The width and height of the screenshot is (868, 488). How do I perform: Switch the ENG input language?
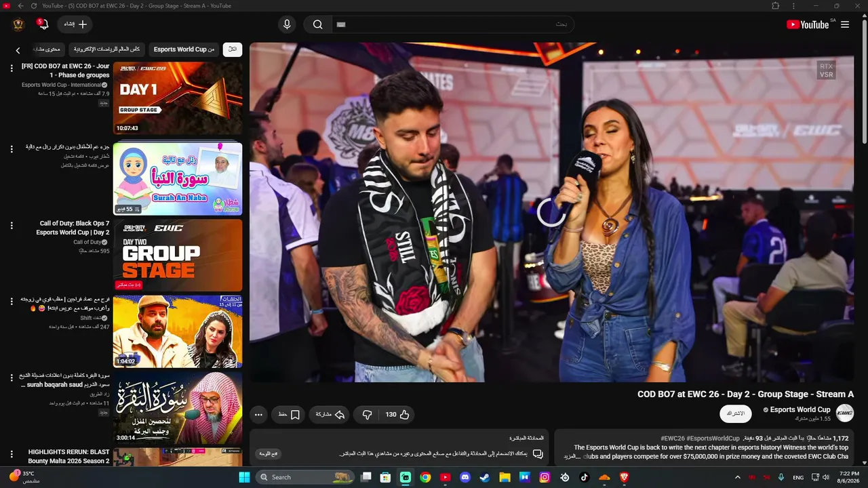coord(798,477)
